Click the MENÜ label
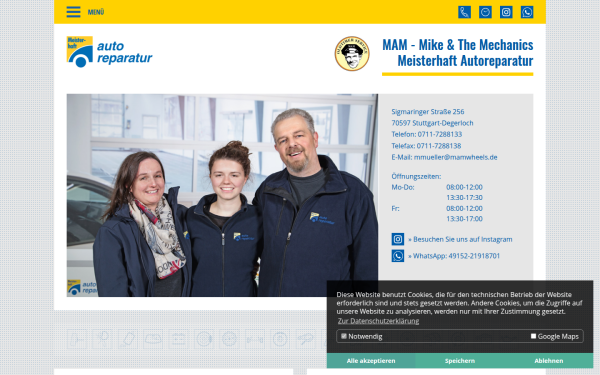The height and width of the screenshot is (375, 600). click(x=96, y=12)
